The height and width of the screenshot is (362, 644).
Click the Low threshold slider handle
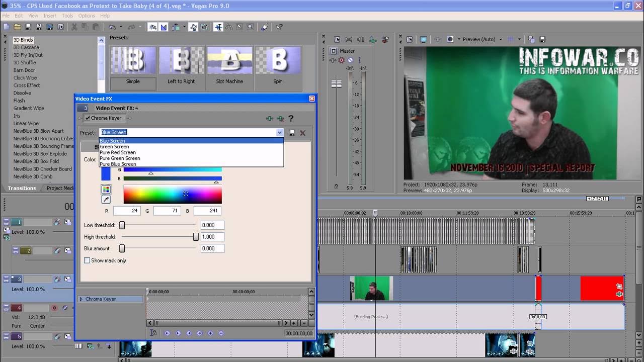pyautogui.click(x=122, y=225)
